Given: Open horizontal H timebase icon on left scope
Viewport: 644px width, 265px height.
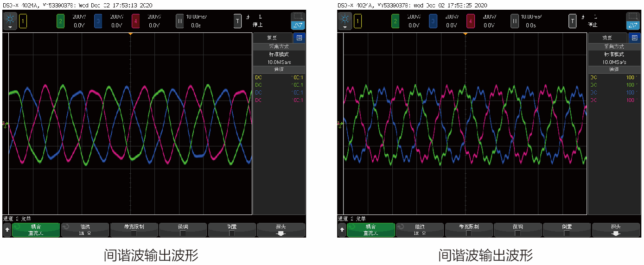Looking at the screenshot, I should [x=180, y=21].
